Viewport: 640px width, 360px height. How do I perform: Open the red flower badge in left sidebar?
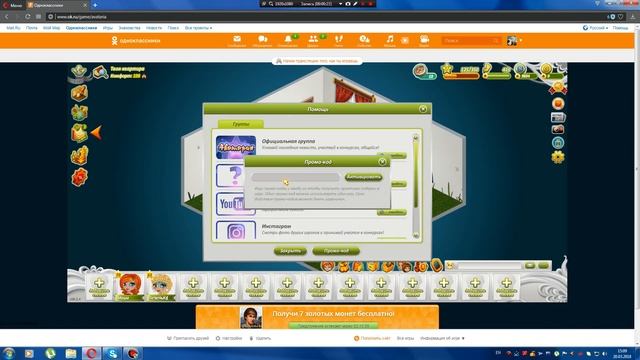[79, 177]
